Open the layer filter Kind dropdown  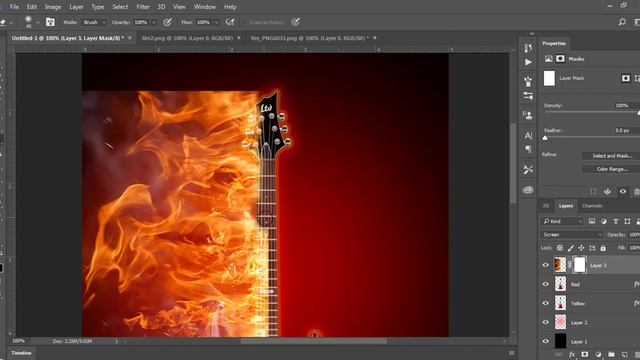click(562, 221)
